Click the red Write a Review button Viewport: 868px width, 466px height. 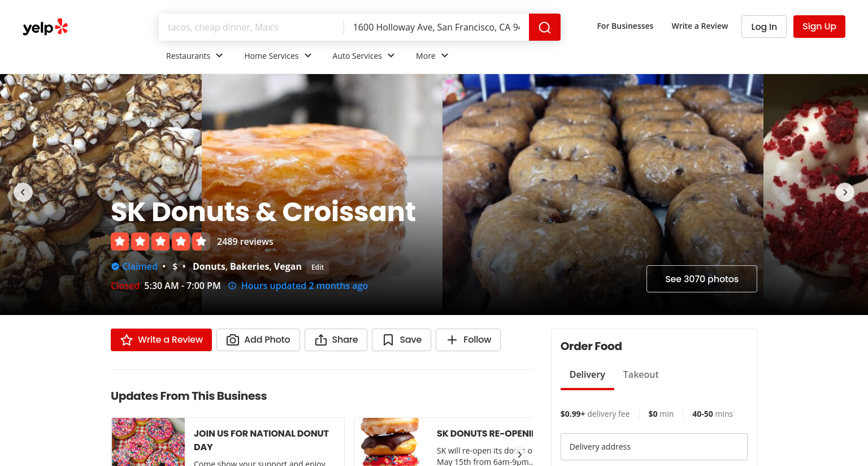click(161, 340)
